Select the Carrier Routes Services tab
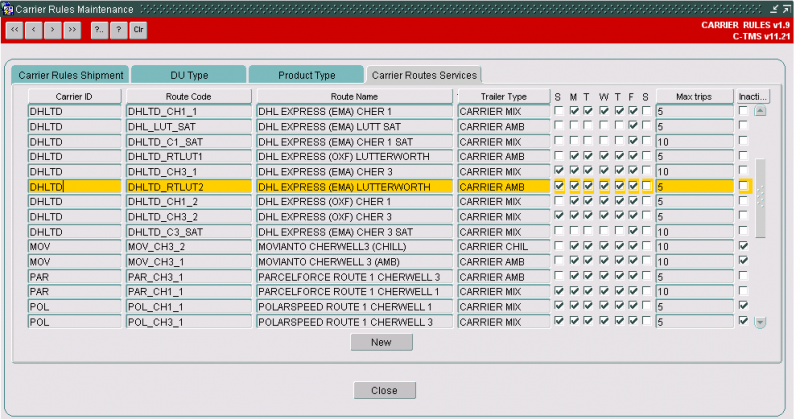The width and height of the screenshot is (800, 419). [424, 75]
